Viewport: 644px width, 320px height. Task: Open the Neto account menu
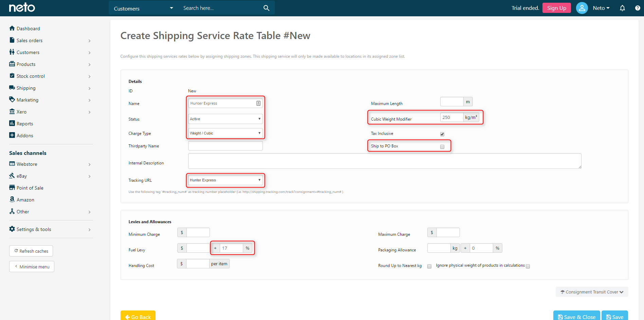click(601, 8)
